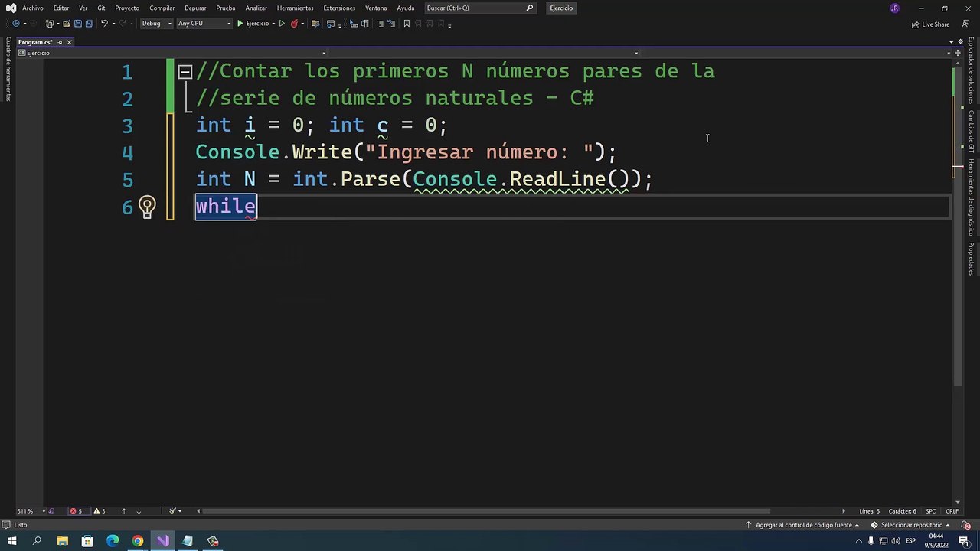Screen dimensions: 980x551
Task: Click the Buscar (Ctrl+Q) search box
Action: tap(480, 8)
